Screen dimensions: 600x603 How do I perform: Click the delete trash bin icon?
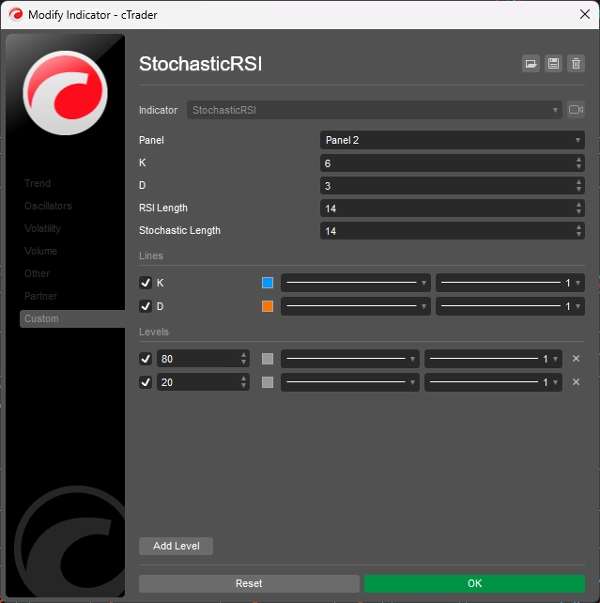575,64
